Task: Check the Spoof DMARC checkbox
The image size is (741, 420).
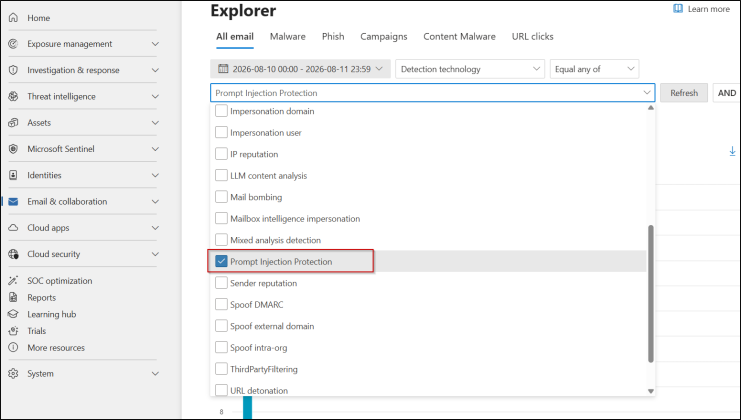Action: coord(221,304)
